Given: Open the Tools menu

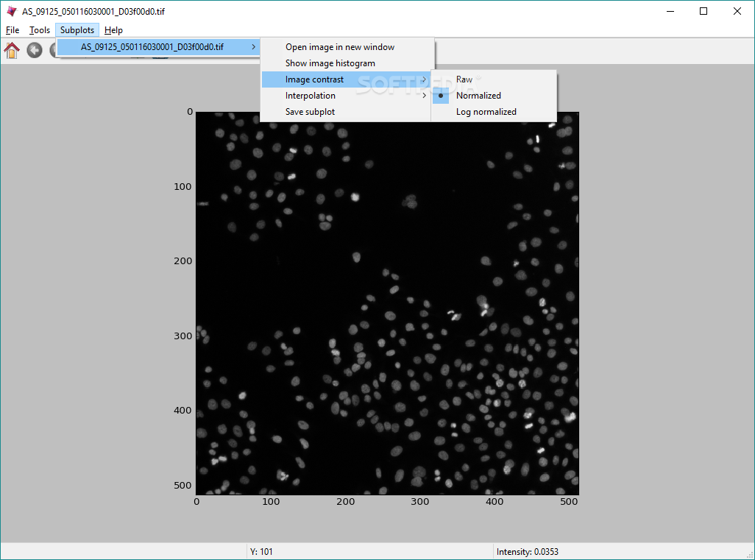Looking at the screenshot, I should click(x=40, y=30).
